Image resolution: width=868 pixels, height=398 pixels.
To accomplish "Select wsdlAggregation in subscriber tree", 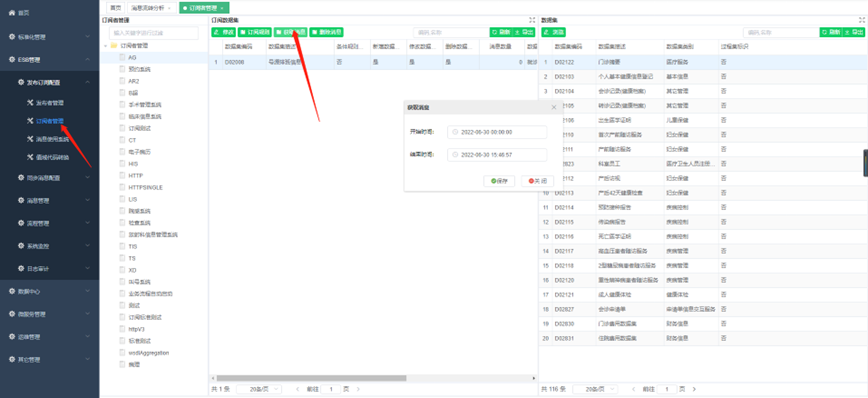I will pos(148,353).
